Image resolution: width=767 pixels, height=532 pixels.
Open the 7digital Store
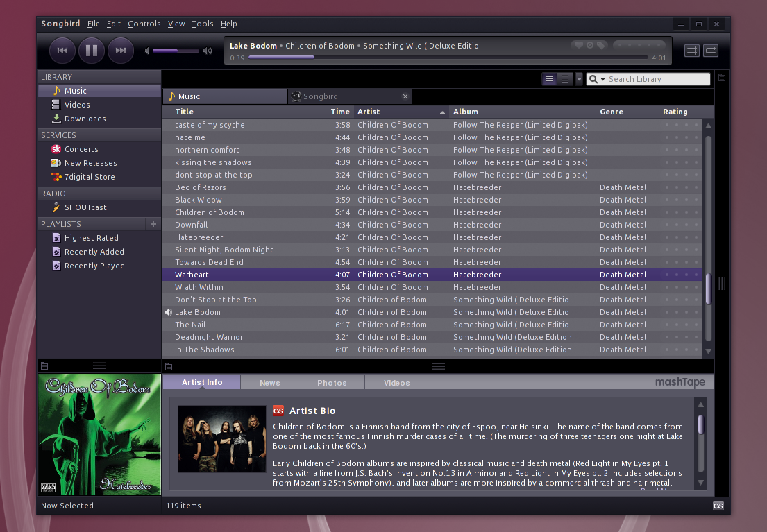pyautogui.click(x=100, y=176)
